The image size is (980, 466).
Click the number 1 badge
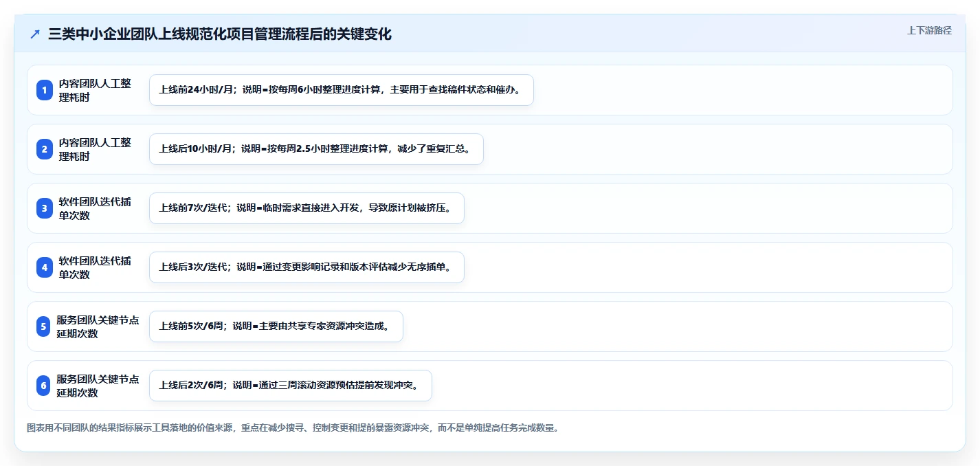coord(45,90)
